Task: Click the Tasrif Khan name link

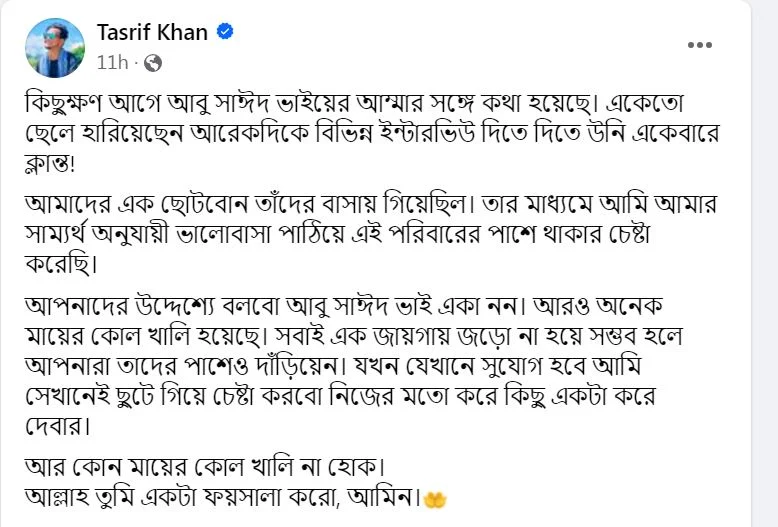Action: pos(152,32)
